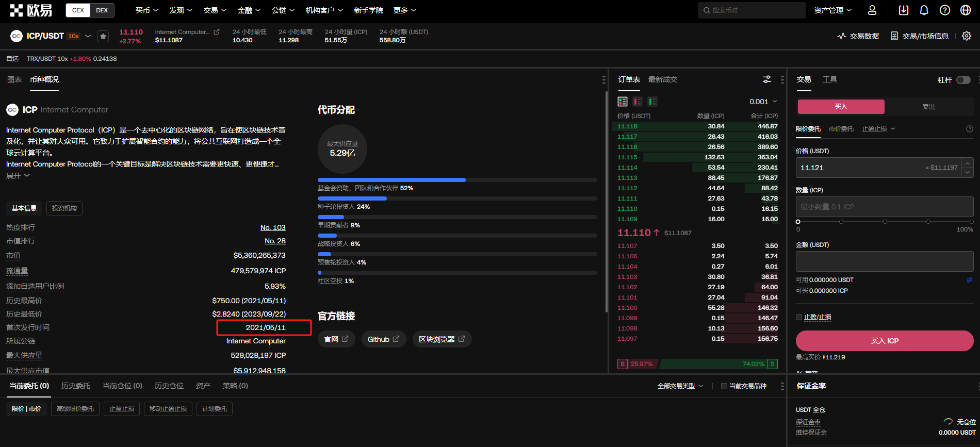This screenshot has width=980, height=447.
Task: Open 交易/市场信息 market info
Action: pos(920,36)
